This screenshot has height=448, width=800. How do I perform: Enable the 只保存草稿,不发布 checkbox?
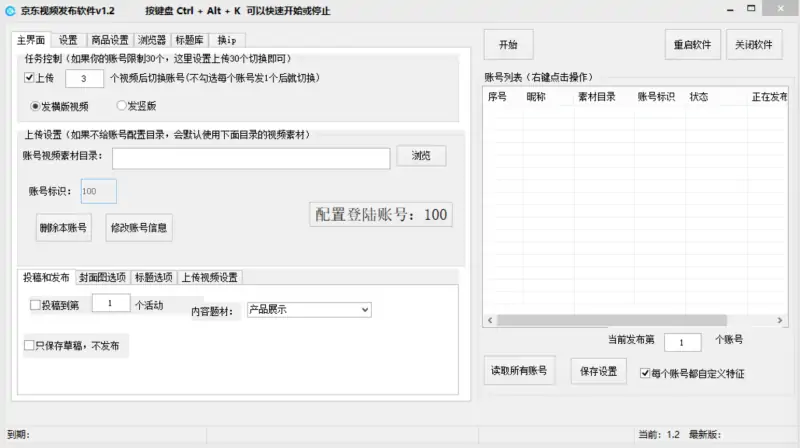pos(30,346)
